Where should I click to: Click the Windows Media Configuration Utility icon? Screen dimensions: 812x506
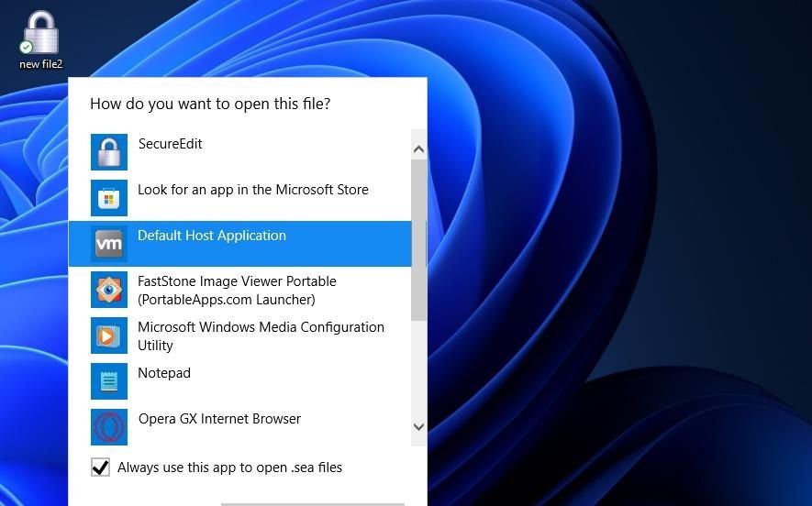pyautogui.click(x=109, y=335)
